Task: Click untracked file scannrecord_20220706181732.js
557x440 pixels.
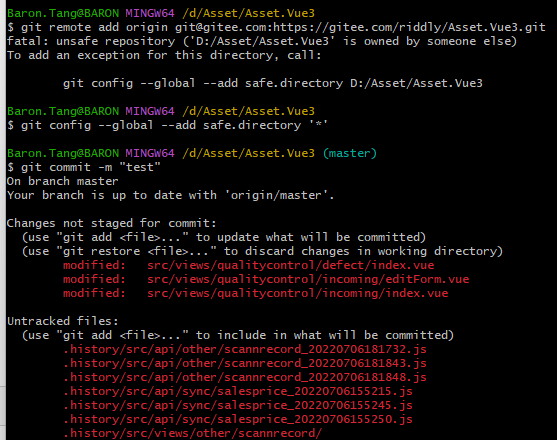Action: pyautogui.click(x=245, y=349)
